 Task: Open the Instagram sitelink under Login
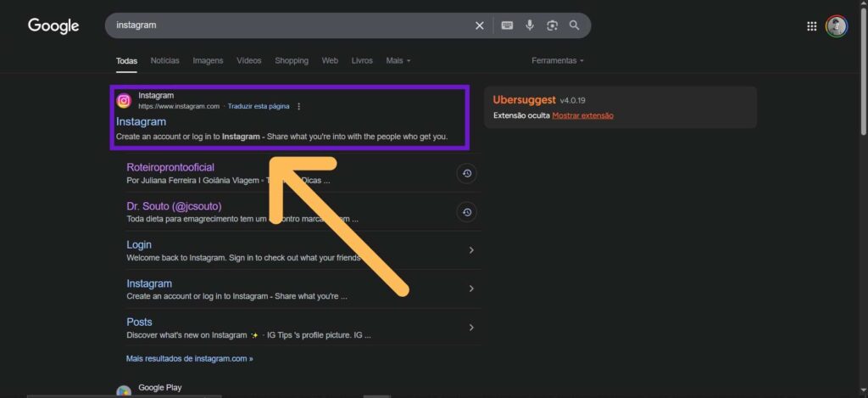[149, 283]
